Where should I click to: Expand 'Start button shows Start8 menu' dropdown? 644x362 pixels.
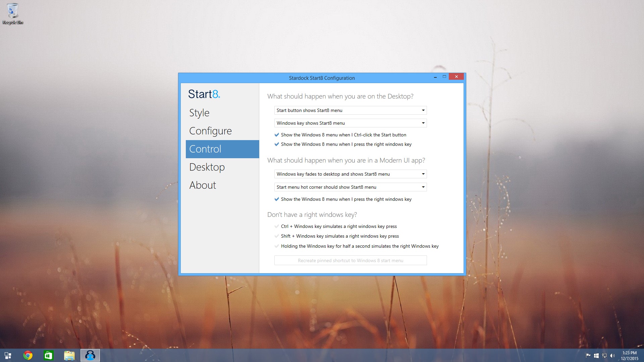coord(351,110)
